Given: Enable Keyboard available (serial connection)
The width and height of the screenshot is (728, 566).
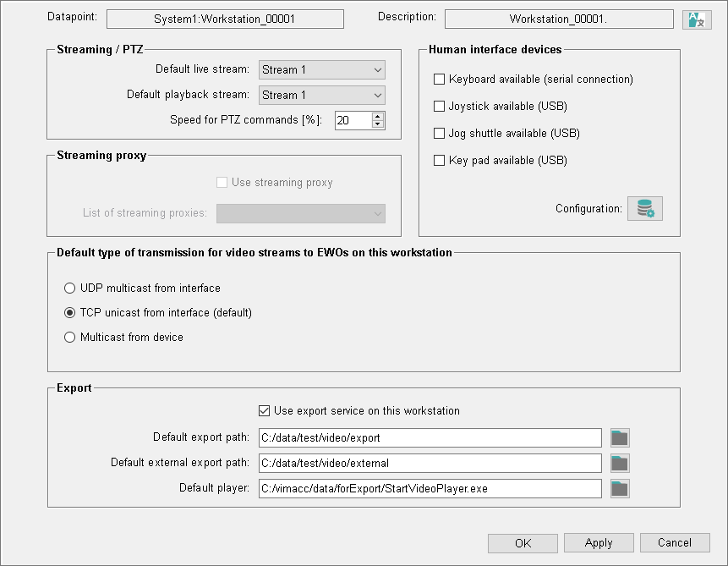Looking at the screenshot, I should [x=439, y=80].
